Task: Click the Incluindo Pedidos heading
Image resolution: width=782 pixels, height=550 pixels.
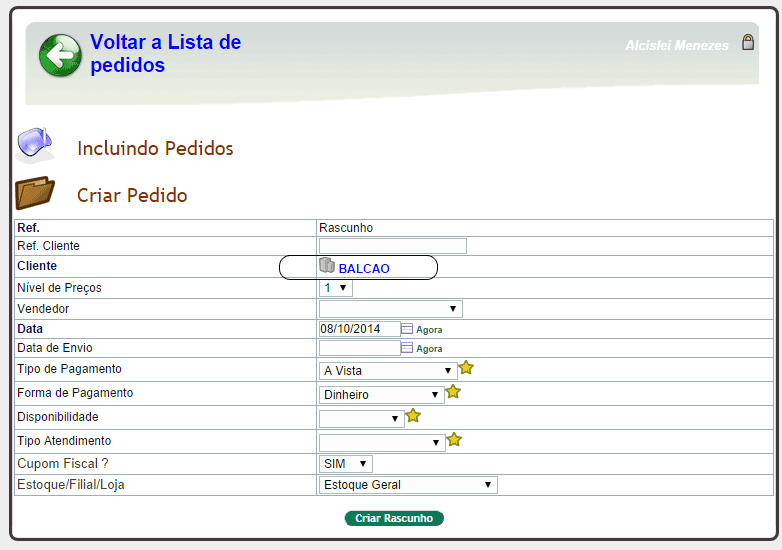Action: 155,149
